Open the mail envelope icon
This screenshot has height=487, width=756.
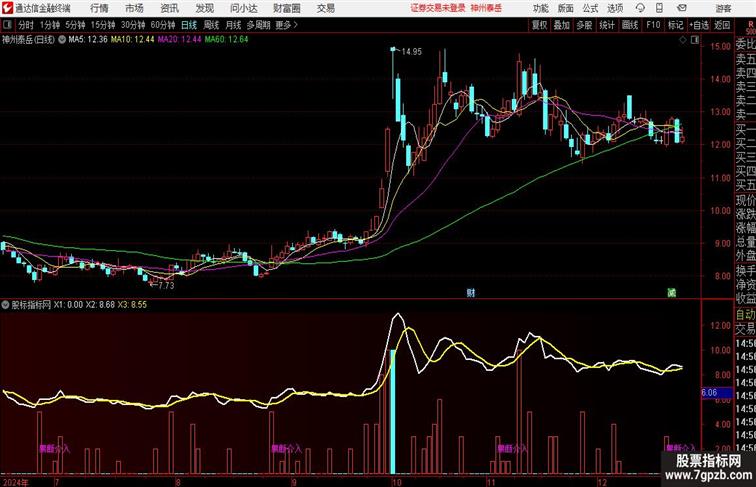click(x=682, y=8)
